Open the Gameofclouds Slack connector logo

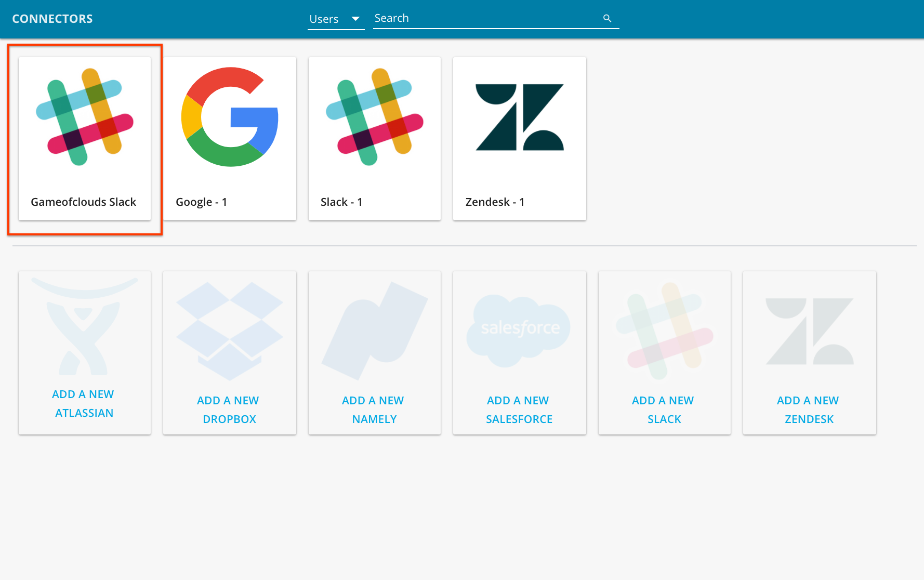click(85, 117)
